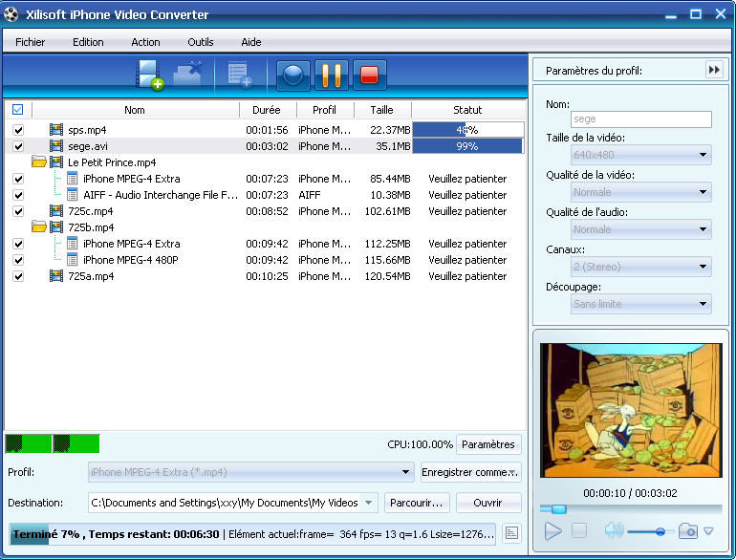Uncheck Le Petit Prince iPhone MPEG-4 Extra checkbox
736x560 pixels.
click(18, 179)
